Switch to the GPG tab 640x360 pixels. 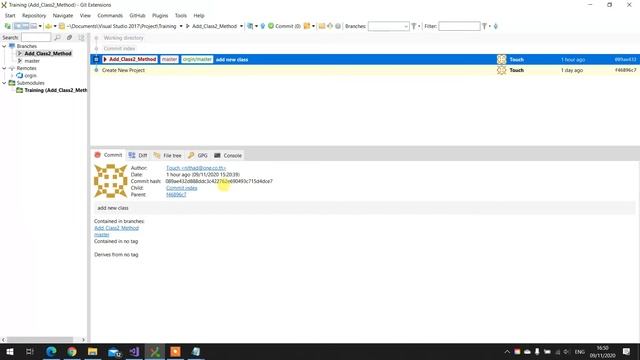[x=198, y=156]
